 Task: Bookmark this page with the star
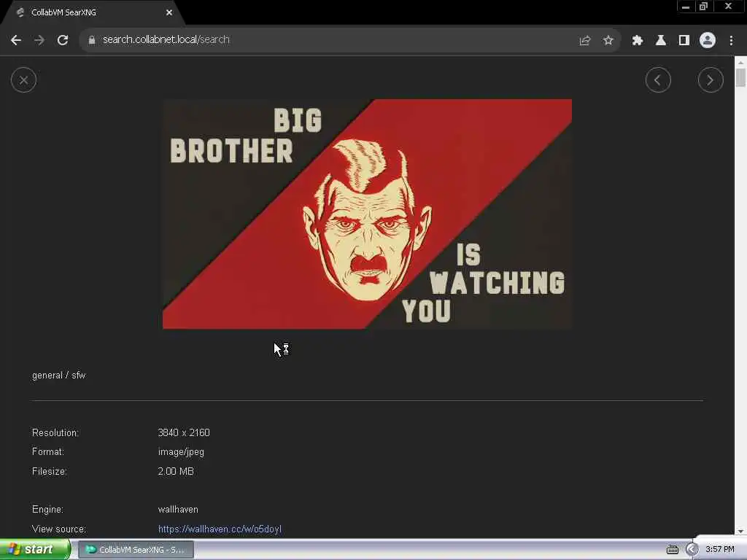click(x=608, y=41)
